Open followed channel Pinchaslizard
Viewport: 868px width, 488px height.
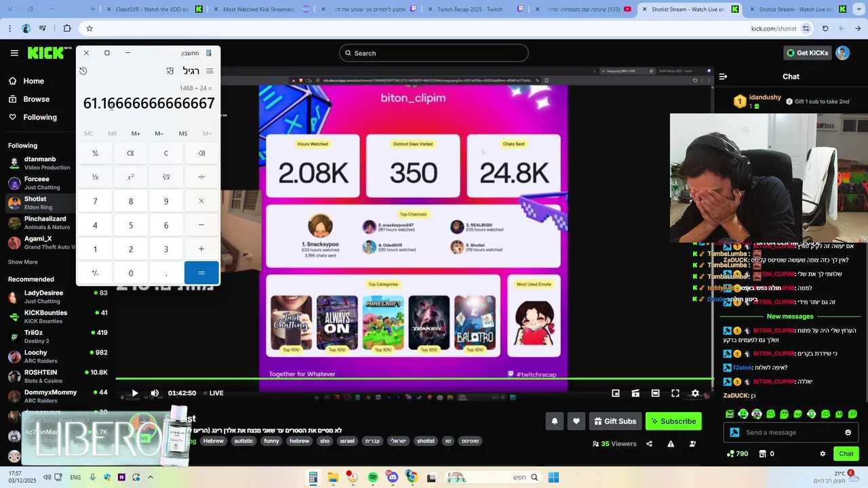41,223
